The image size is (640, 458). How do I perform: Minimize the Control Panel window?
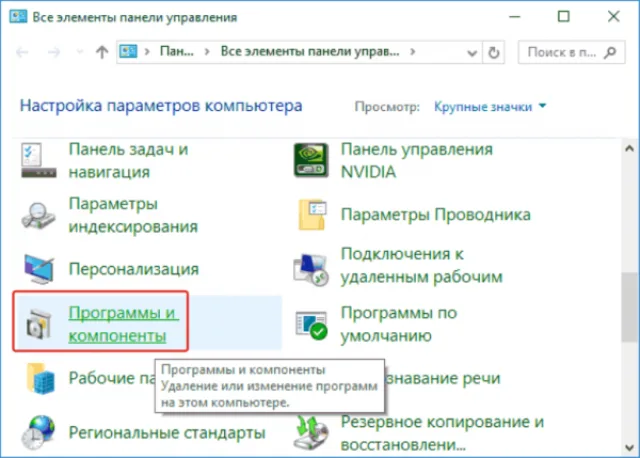click(x=515, y=17)
